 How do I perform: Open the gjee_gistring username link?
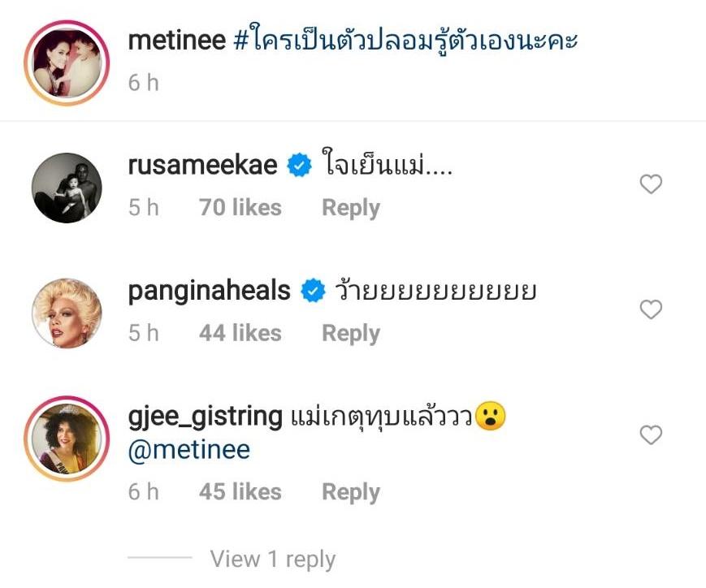[x=205, y=417]
